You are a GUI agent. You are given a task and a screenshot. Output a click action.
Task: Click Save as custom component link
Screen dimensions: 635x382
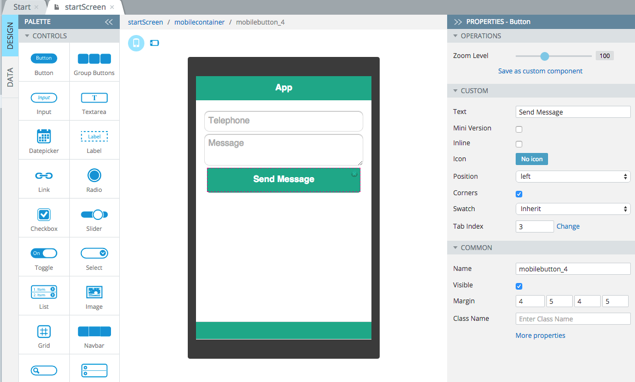[x=540, y=71]
